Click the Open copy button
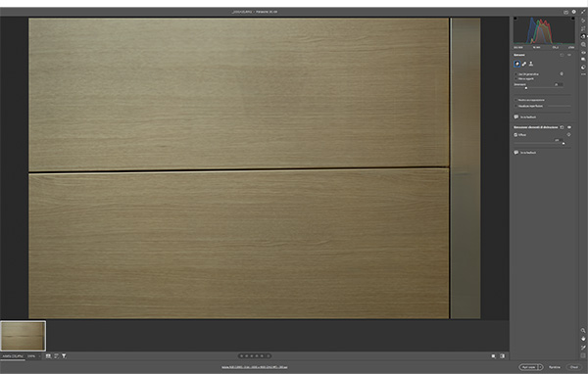The height and width of the screenshot is (374, 588). [x=528, y=367]
